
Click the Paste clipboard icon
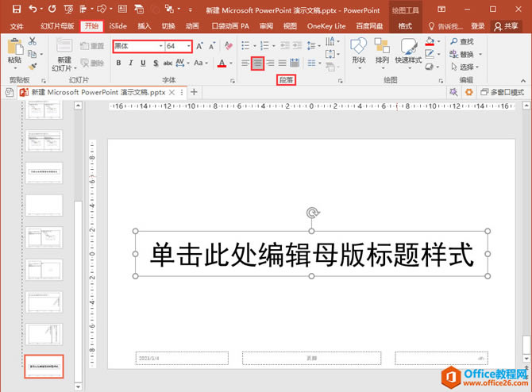[15, 47]
